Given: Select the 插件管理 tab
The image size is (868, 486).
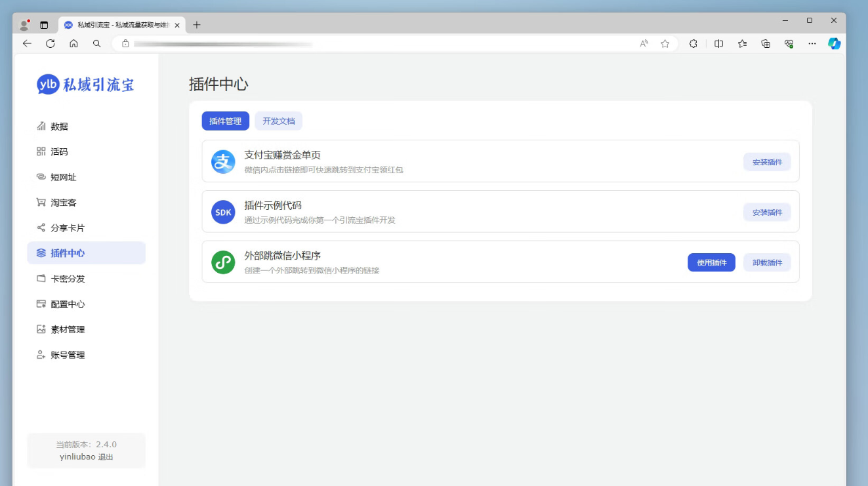Looking at the screenshot, I should pos(225,121).
